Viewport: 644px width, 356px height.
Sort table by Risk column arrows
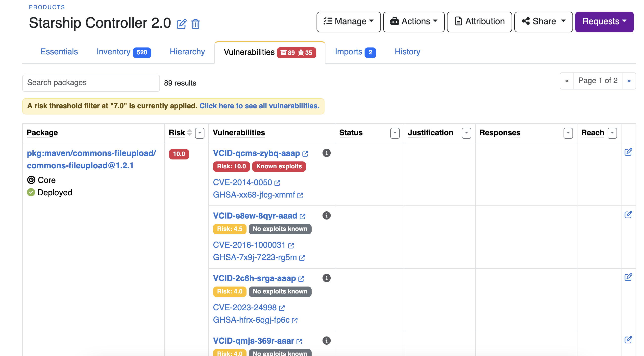(190, 132)
